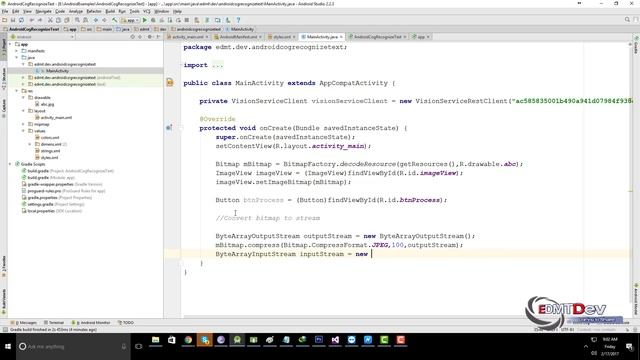Click the Paste icon in toolbar
640x360 pixels.
coord(67,20)
